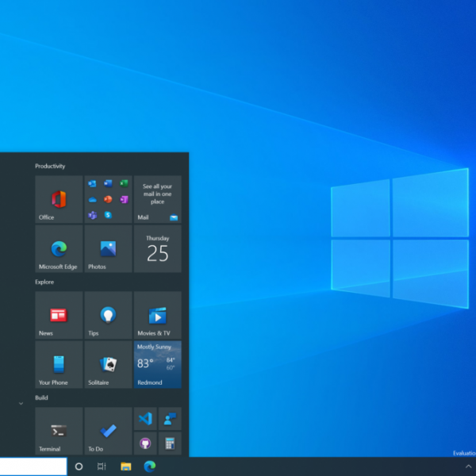The image size is (476, 476).
Task: Open File Explorer from the taskbar
Action: coord(125,466)
